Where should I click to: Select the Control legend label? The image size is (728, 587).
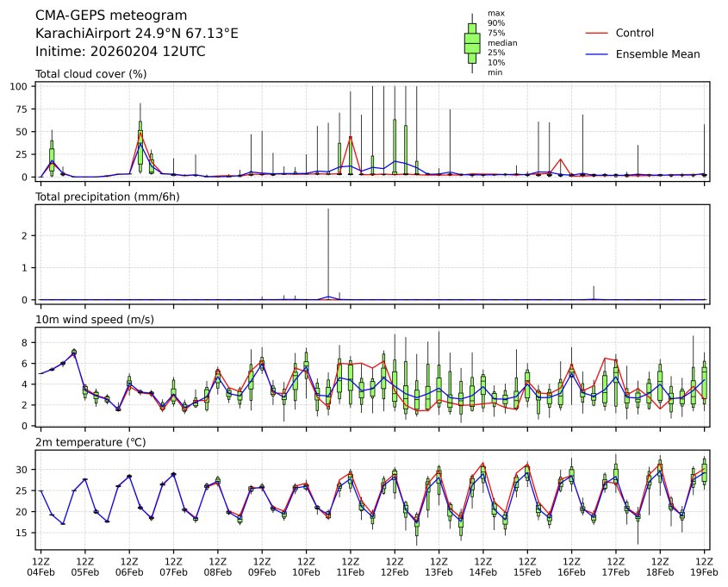tap(635, 33)
